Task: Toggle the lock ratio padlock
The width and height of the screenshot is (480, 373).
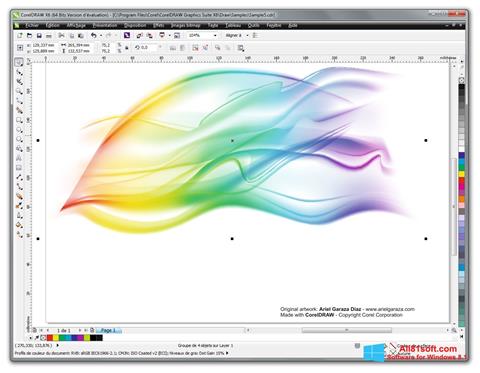Action: 127,48
